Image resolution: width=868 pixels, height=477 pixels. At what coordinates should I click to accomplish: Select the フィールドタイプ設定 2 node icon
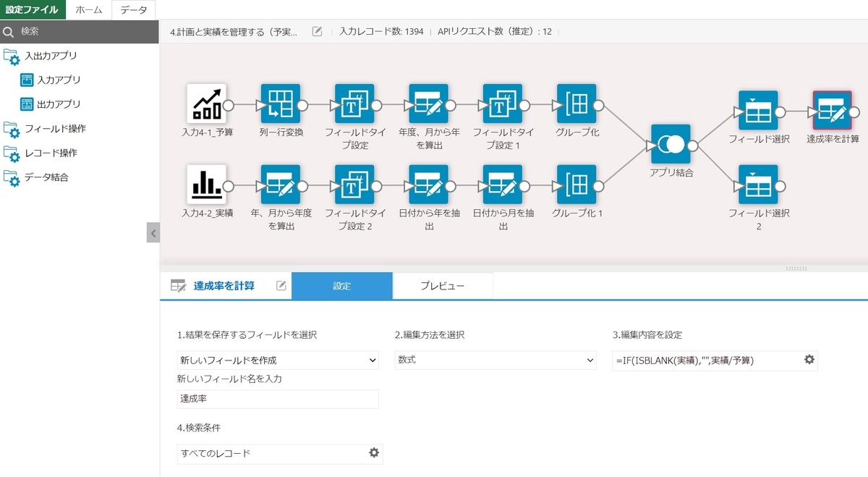pos(354,185)
